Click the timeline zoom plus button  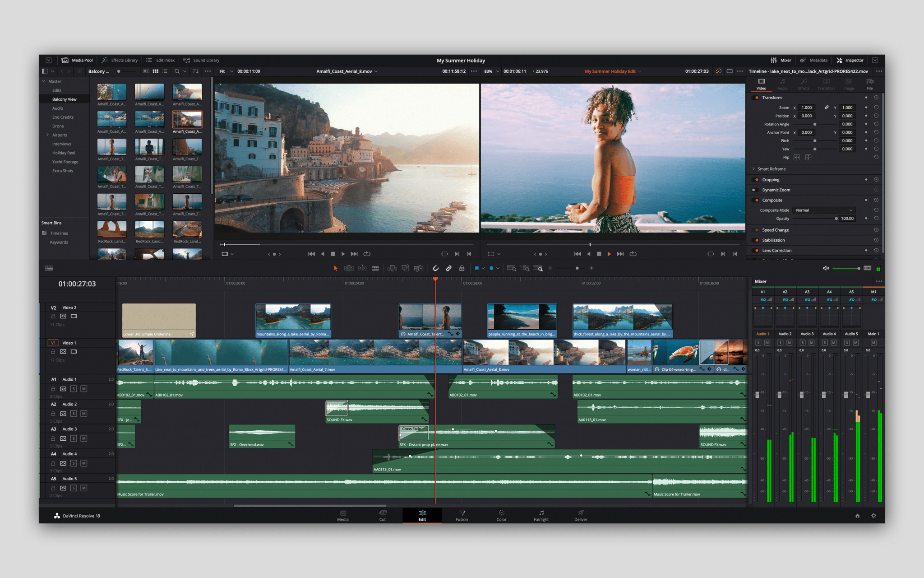591,268
